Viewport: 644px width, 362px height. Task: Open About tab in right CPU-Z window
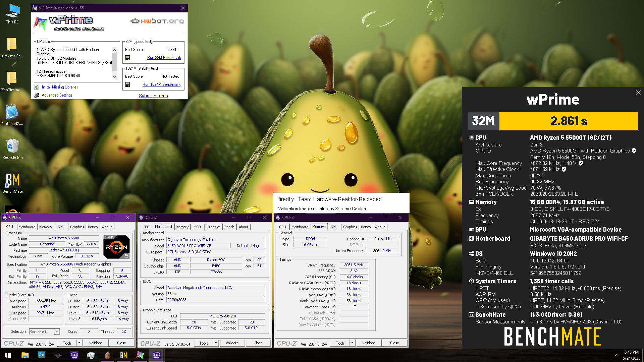tap(380, 227)
